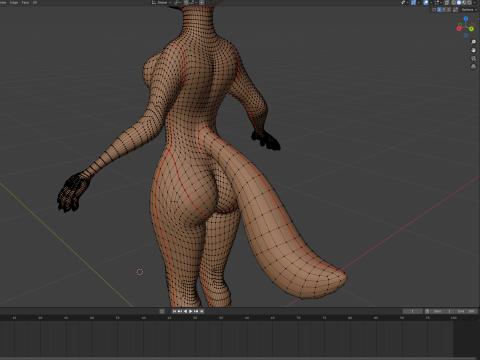This screenshot has height=360, width=480.
Task: Open the pivot point selector
Action: click(x=177, y=2)
